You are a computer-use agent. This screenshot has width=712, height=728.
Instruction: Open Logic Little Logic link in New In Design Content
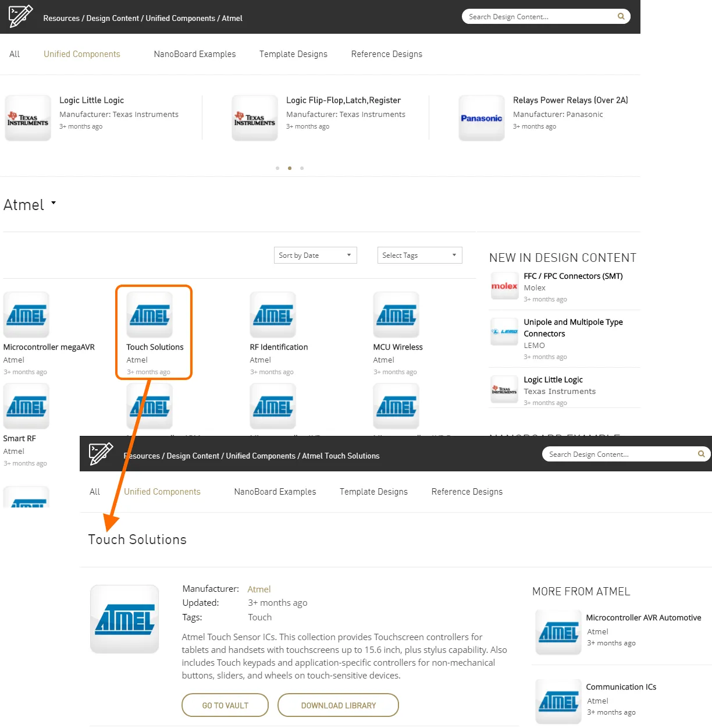(553, 380)
